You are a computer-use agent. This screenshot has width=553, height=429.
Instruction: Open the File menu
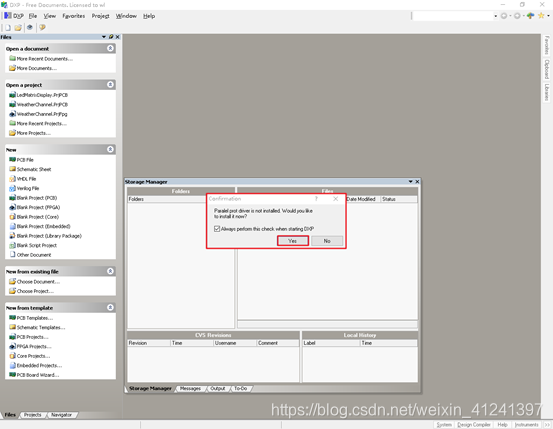pyautogui.click(x=33, y=16)
